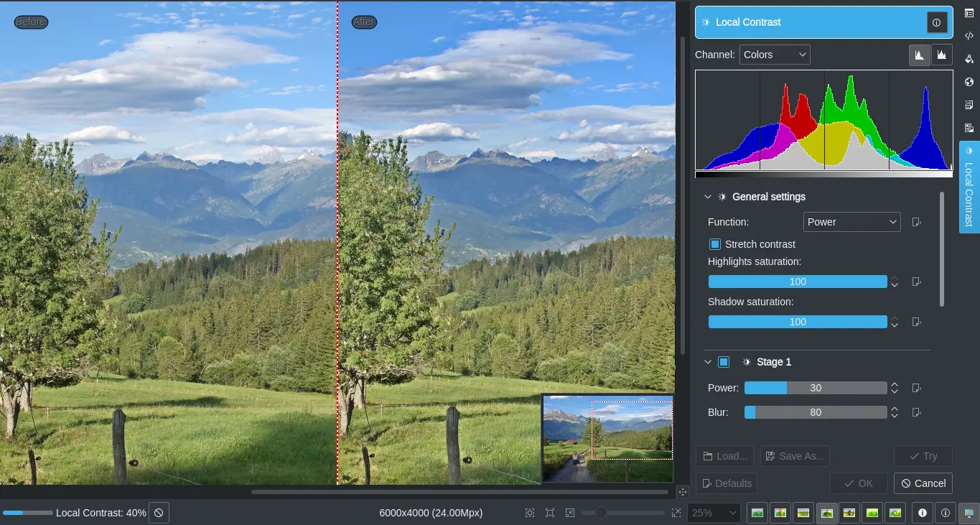Image resolution: width=980 pixels, height=525 pixels.
Task: Select the Local Contrast vertical tab
Action: coord(969,188)
